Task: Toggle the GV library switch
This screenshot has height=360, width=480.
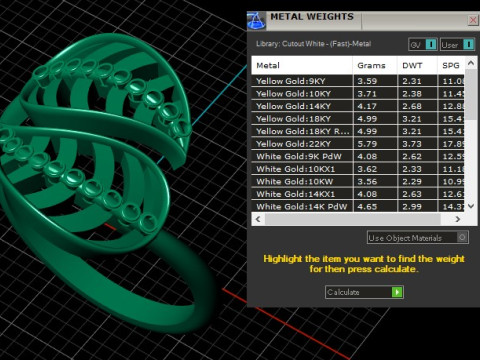Action: pyautogui.click(x=423, y=44)
